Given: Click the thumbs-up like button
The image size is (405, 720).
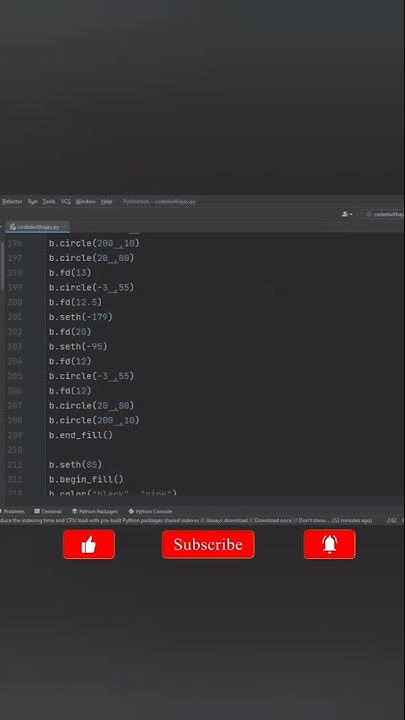Looking at the screenshot, I should point(89,545).
